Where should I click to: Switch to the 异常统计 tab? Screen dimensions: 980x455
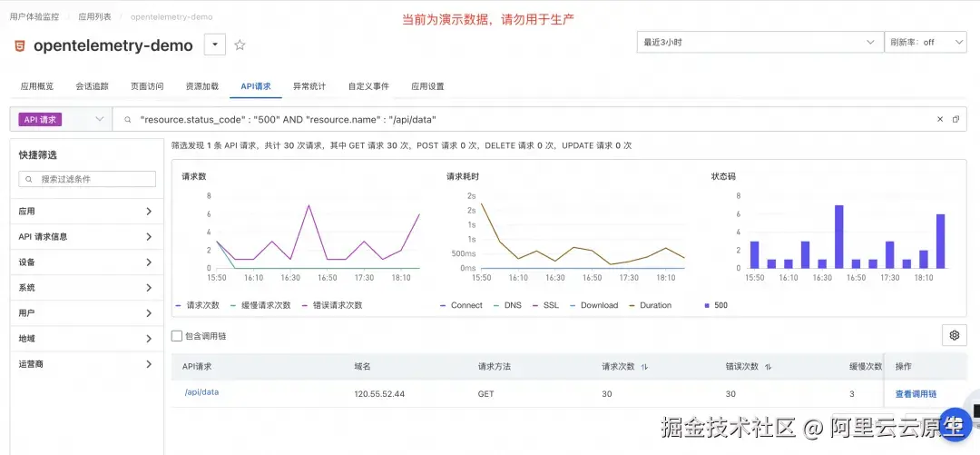[x=309, y=86]
